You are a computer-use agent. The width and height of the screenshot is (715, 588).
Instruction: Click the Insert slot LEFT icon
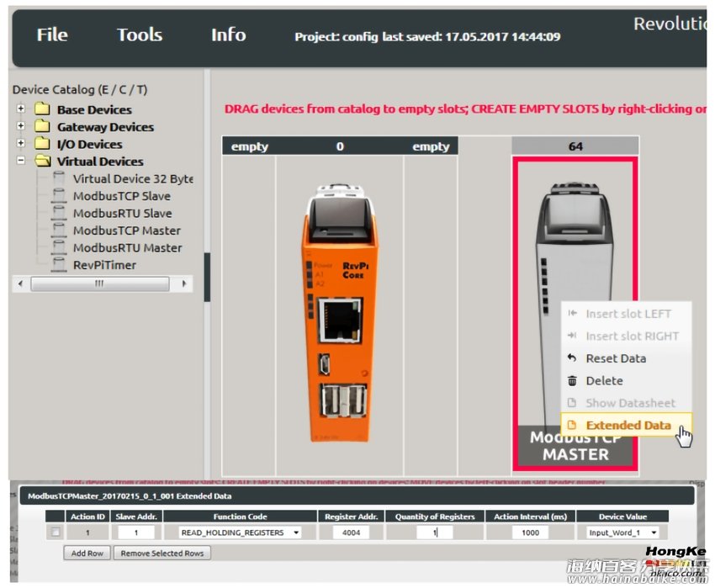coord(572,314)
